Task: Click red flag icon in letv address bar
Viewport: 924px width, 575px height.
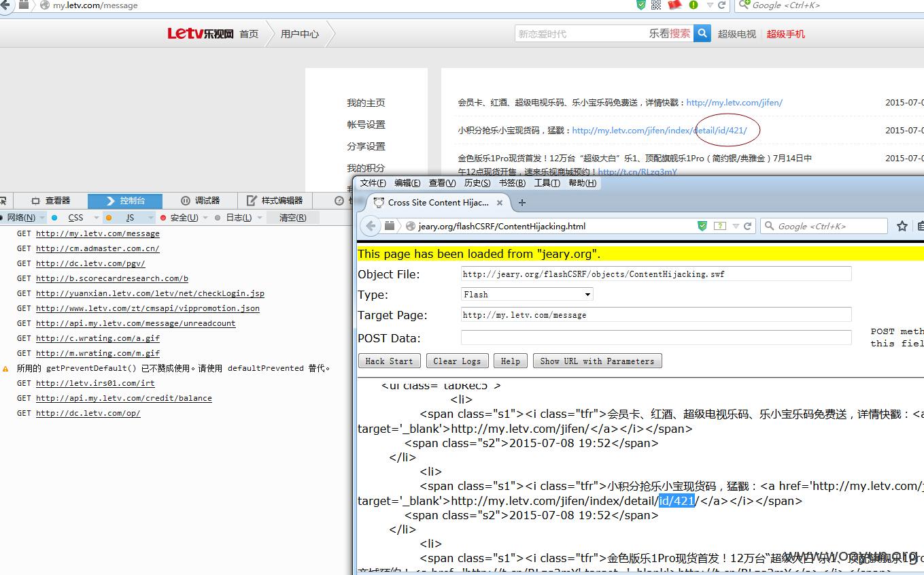Action: tap(674, 5)
